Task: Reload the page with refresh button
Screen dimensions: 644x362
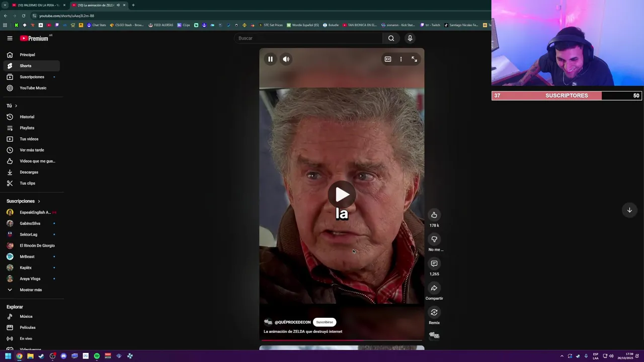Action: tap(23, 16)
